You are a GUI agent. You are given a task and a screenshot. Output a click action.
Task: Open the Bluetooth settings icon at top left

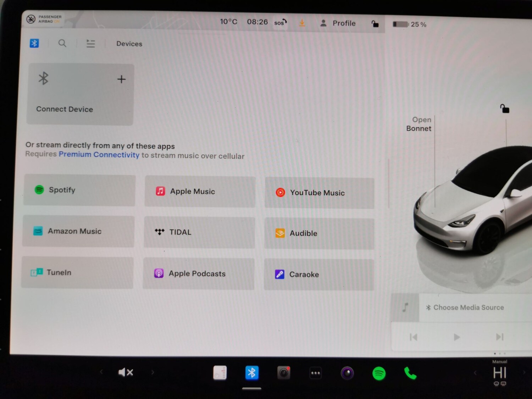pyautogui.click(x=34, y=43)
